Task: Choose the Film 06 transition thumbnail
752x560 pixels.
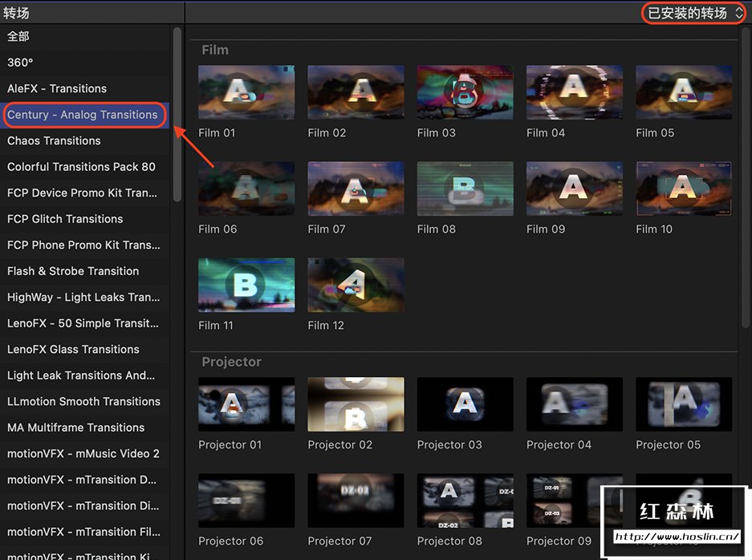Action: pos(246,189)
